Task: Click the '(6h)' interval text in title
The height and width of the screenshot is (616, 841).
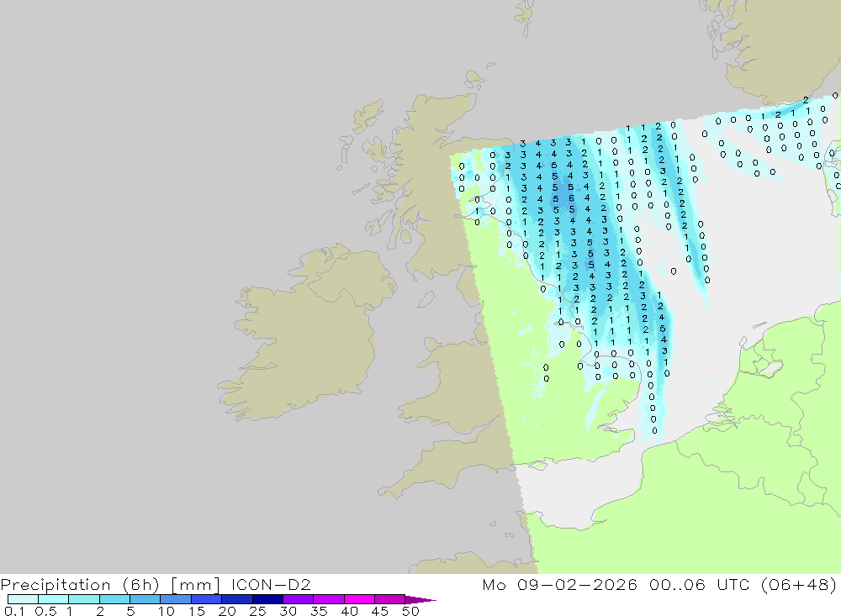Action: 141,585
